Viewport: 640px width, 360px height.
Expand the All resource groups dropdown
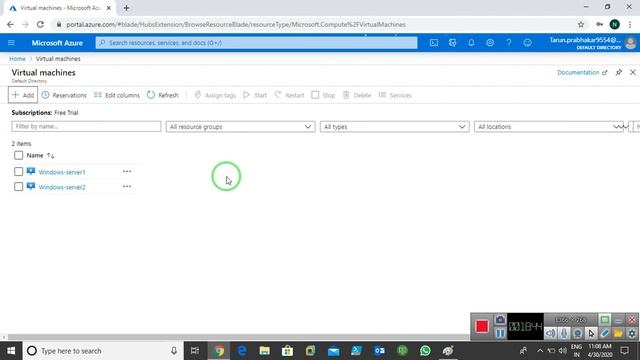coord(240,127)
